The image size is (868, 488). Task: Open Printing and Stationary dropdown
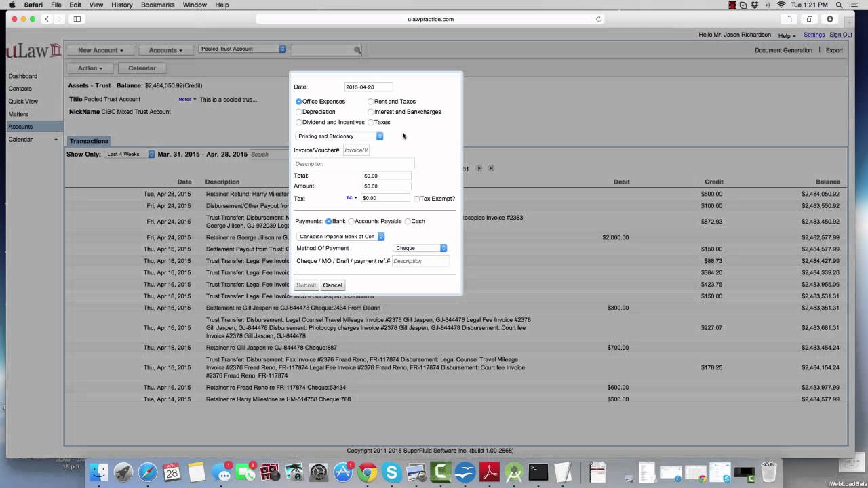(340, 136)
